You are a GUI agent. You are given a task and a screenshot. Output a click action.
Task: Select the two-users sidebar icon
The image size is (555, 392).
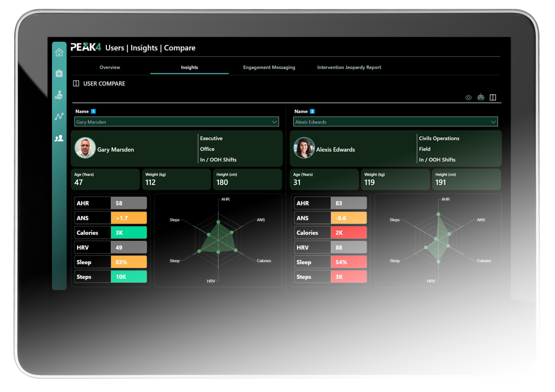coord(59,138)
